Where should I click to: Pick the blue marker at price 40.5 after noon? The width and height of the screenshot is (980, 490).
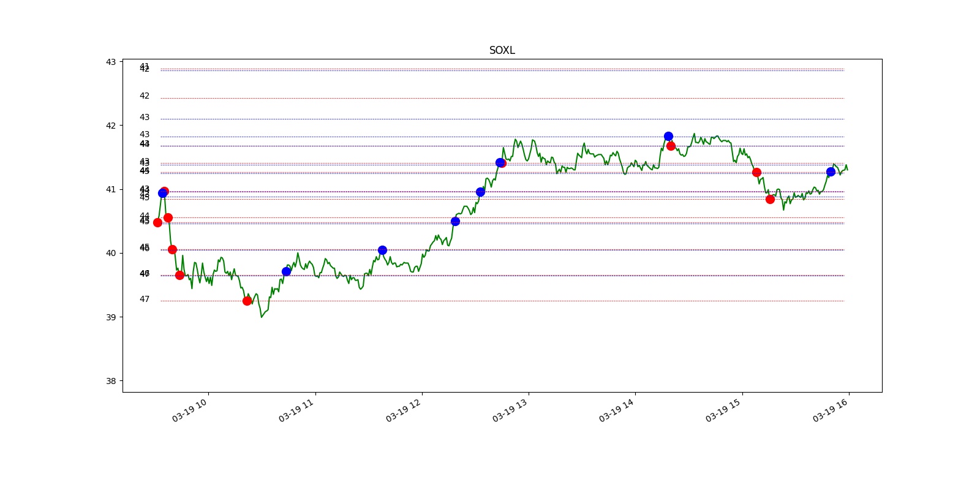455,221
